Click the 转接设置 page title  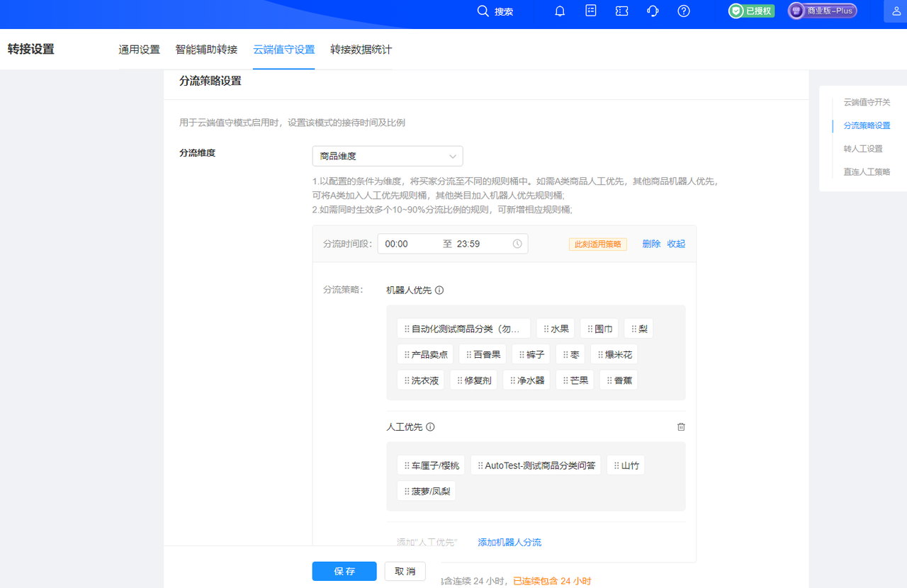click(x=30, y=50)
